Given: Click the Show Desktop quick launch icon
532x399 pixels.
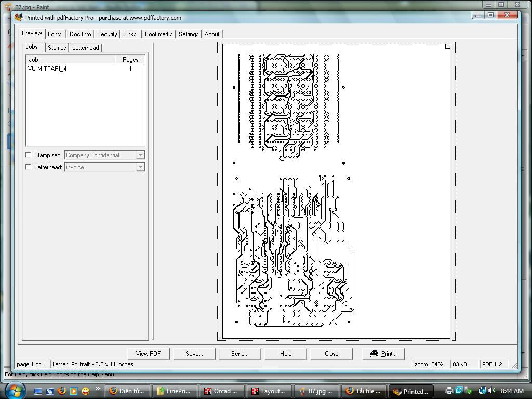Looking at the screenshot, I should point(37,391).
